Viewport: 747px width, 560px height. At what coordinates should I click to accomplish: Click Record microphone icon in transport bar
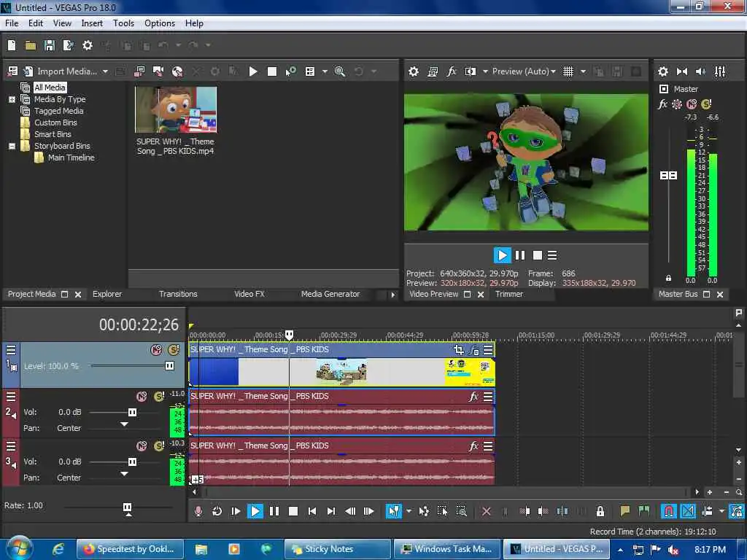[198, 511]
